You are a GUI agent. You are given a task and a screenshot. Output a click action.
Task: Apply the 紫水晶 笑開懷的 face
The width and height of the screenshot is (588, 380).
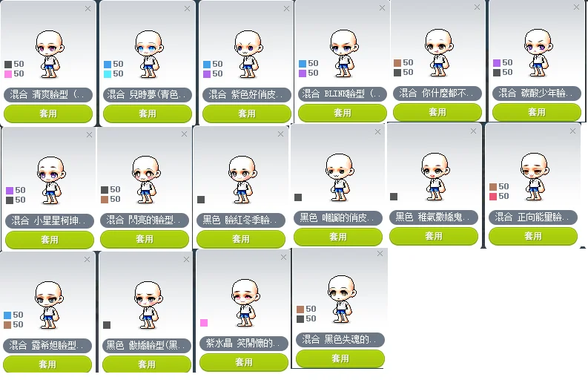point(244,362)
